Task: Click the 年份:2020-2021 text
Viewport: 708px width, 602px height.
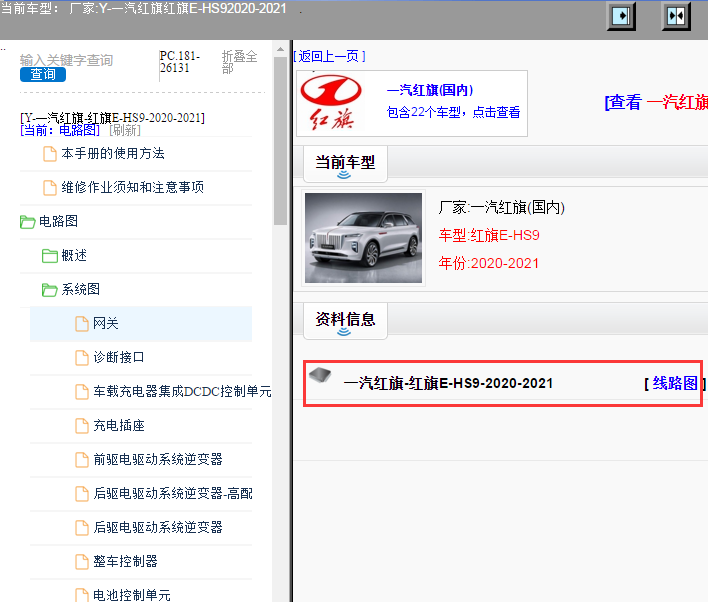Action: pyautogui.click(x=489, y=263)
